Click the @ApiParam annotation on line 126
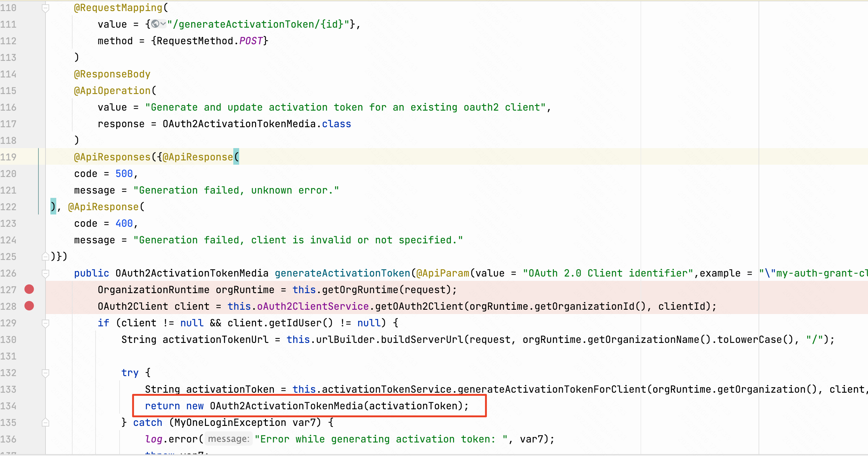Image resolution: width=868 pixels, height=456 pixels. 443,273
